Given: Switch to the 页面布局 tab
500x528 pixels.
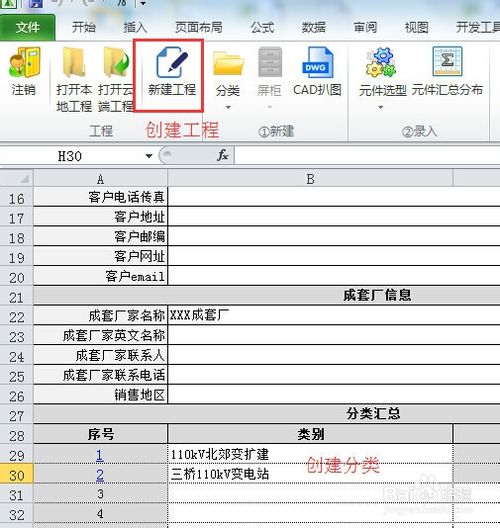Looking at the screenshot, I should coord(199,27).
